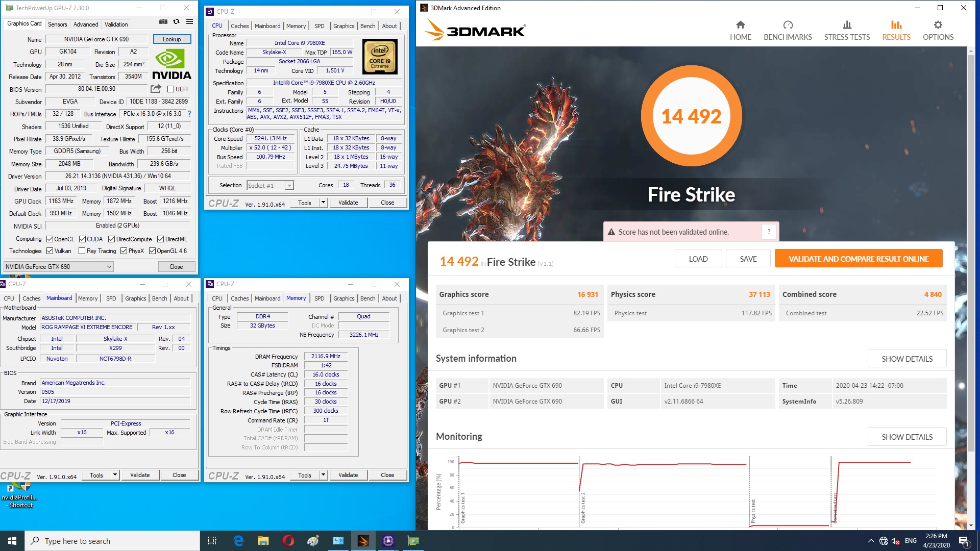Switch to GPU-Z taskbar icon
The height and width of the screenshot is (551, 980).
[413, 541]
